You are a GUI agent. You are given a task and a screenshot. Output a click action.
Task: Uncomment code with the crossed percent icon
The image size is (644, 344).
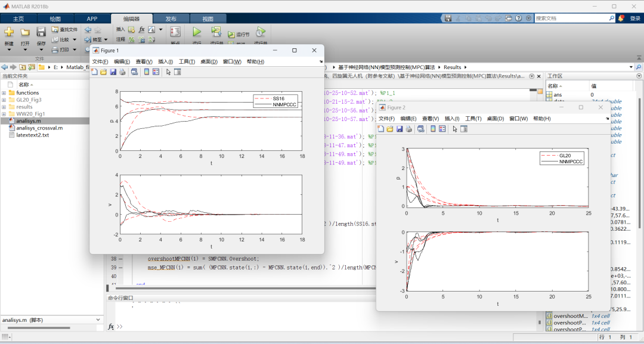142,39
